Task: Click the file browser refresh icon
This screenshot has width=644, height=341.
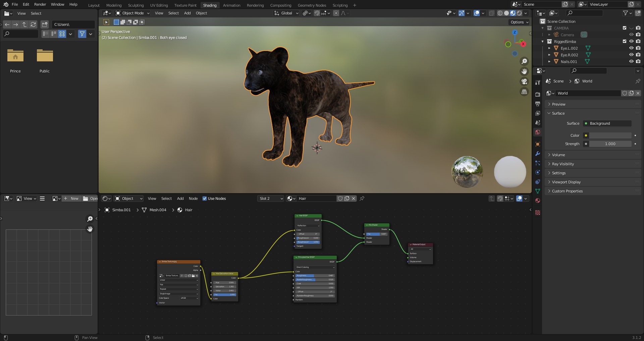Action: click(x=33, y=24)
